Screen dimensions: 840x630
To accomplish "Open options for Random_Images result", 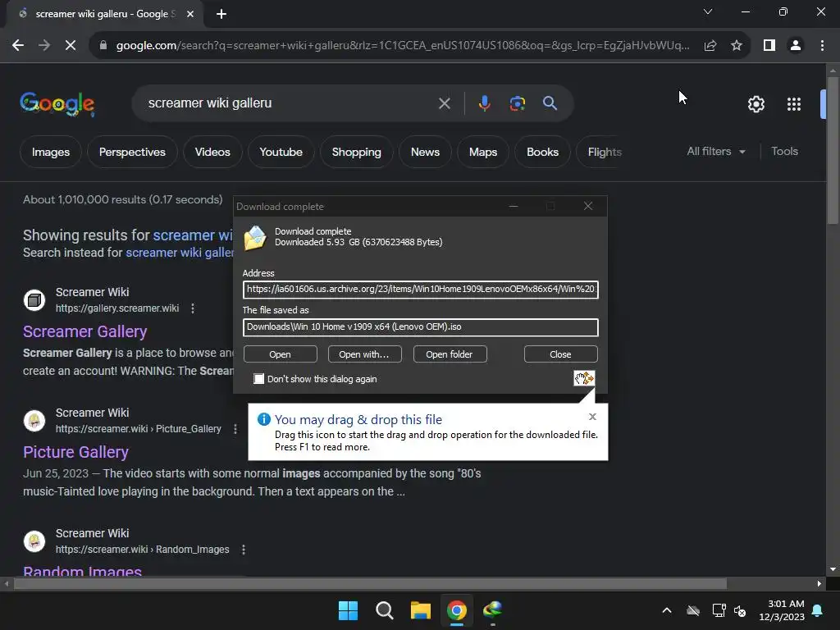I will 243,550.
